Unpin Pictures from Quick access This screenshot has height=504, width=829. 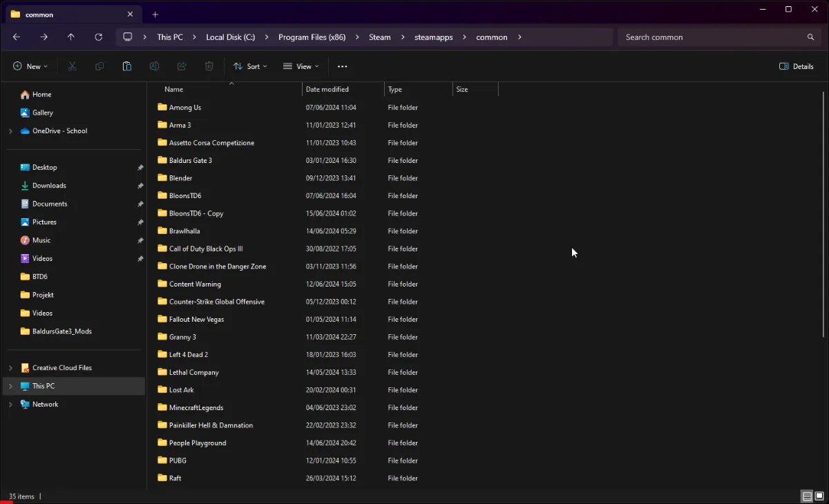(x=140, y=222)
